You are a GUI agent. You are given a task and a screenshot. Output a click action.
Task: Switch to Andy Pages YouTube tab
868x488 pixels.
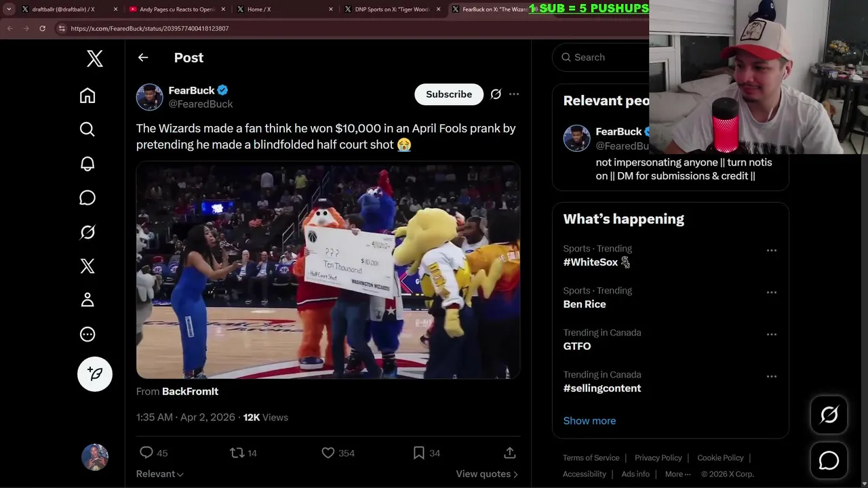click(x=176, y=9)
